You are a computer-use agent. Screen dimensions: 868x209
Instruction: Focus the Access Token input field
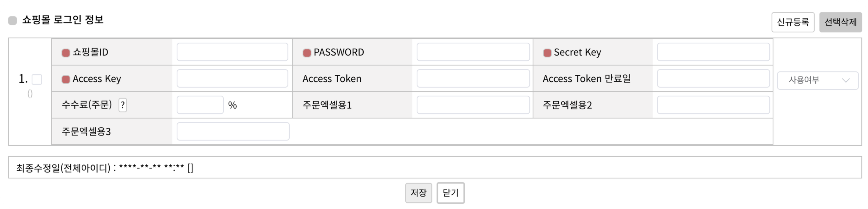coord(473,78)
